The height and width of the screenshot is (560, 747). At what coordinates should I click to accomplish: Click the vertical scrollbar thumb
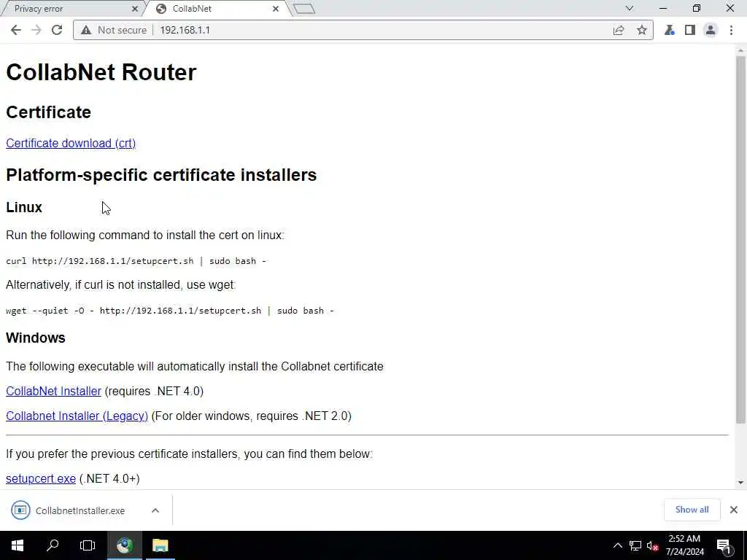[x=740, y=239]
